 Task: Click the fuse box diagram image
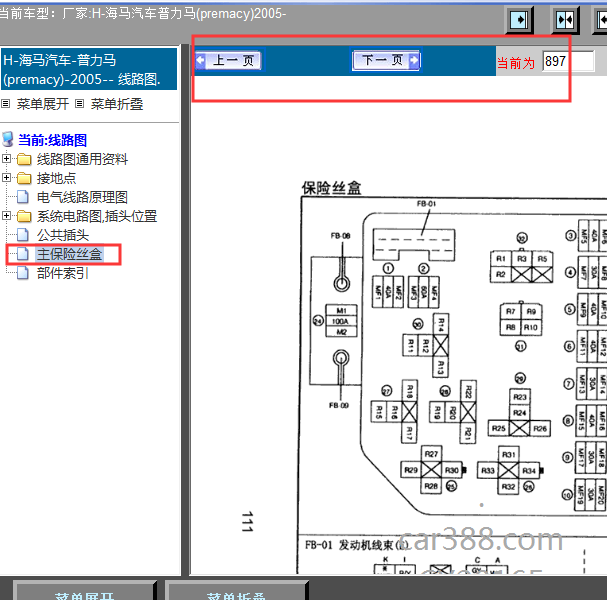(454, 385)
